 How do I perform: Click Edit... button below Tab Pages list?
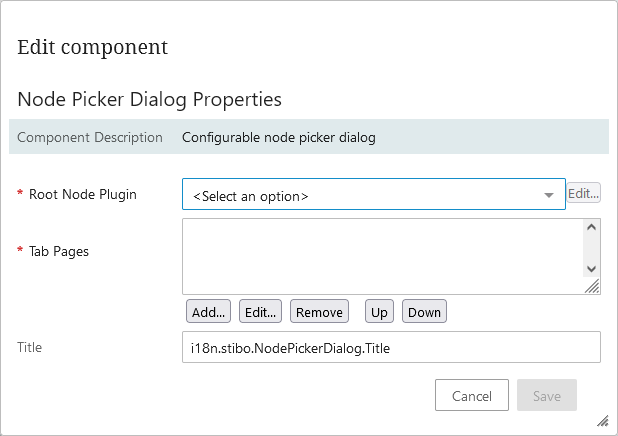261,312
